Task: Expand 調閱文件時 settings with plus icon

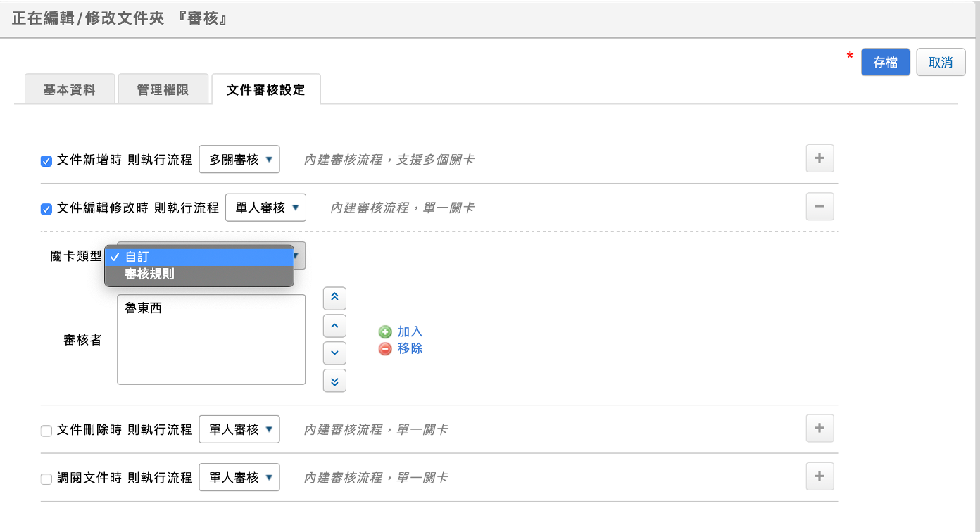Action: coord(819,476)
